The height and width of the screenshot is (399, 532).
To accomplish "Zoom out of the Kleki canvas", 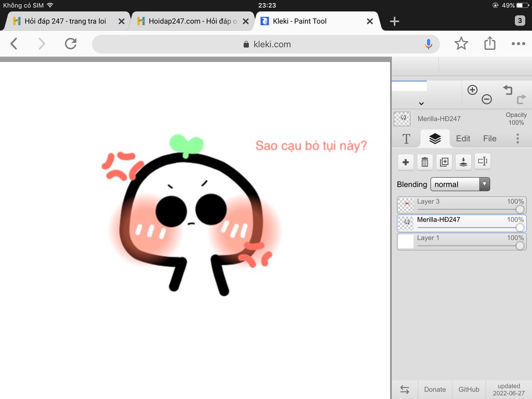I will coord(486,99).
